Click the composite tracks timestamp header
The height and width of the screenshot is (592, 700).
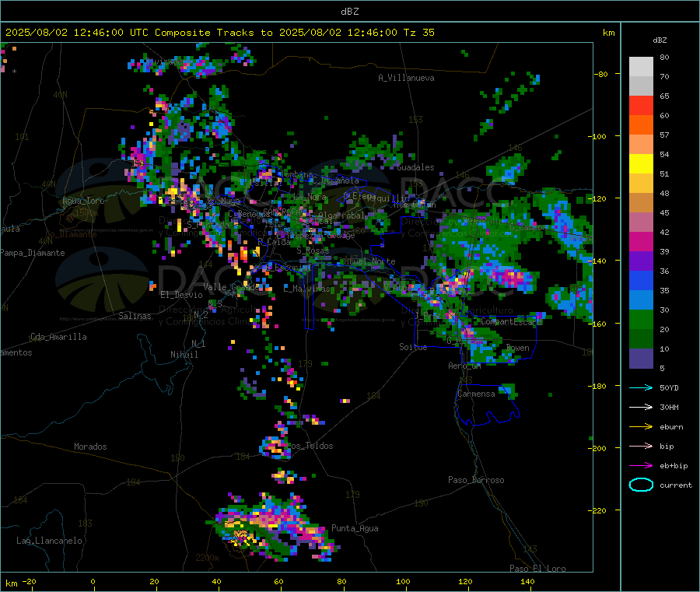point(219,33)
